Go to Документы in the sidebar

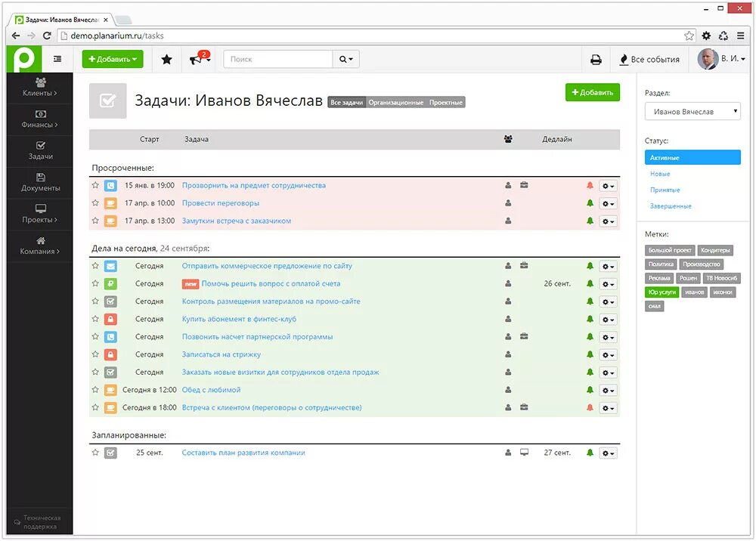point(40,183)
